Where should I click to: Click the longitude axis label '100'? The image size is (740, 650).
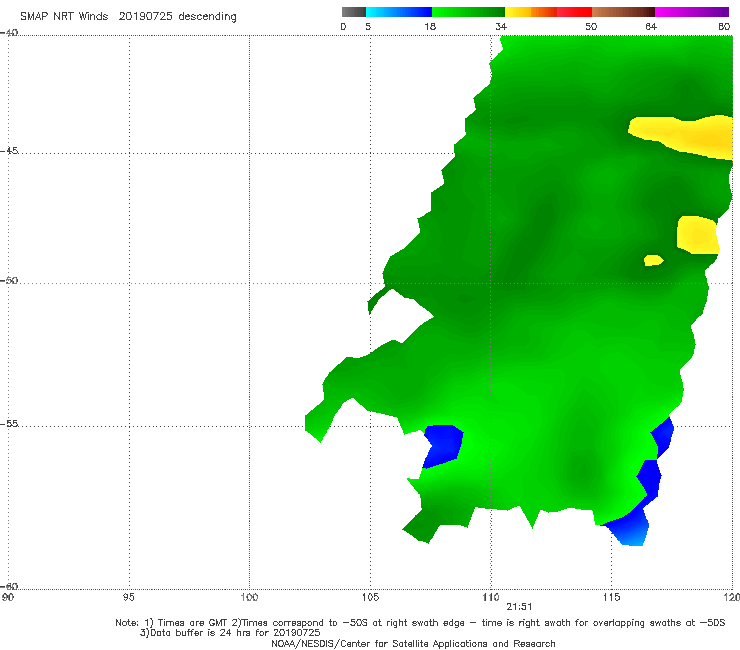(x=249, y=597)
